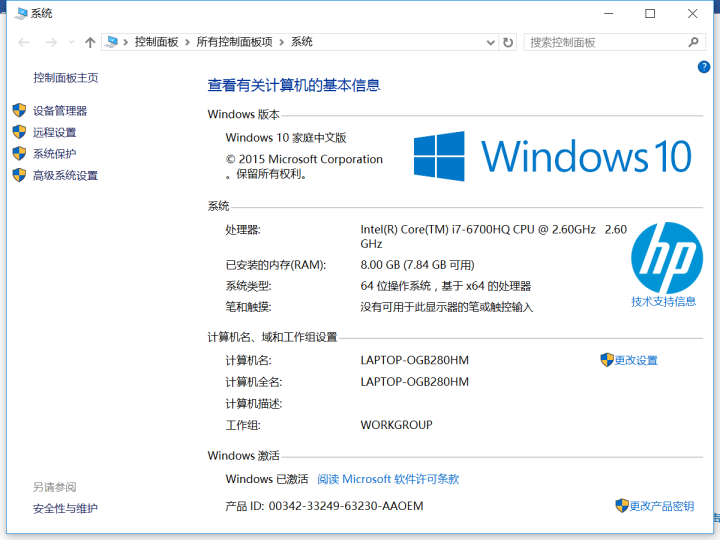
Task: Open 设备管理器 from the left sidebar
Action: point(60,111)
